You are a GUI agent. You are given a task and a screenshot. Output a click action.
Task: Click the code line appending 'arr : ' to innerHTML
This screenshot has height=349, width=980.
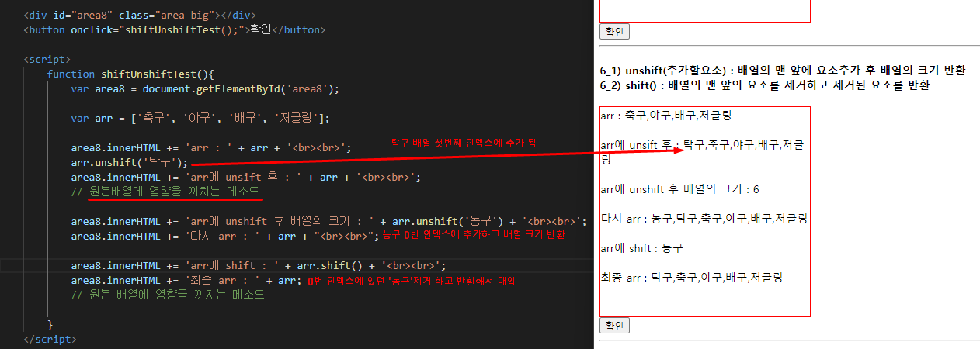(211, 147)
